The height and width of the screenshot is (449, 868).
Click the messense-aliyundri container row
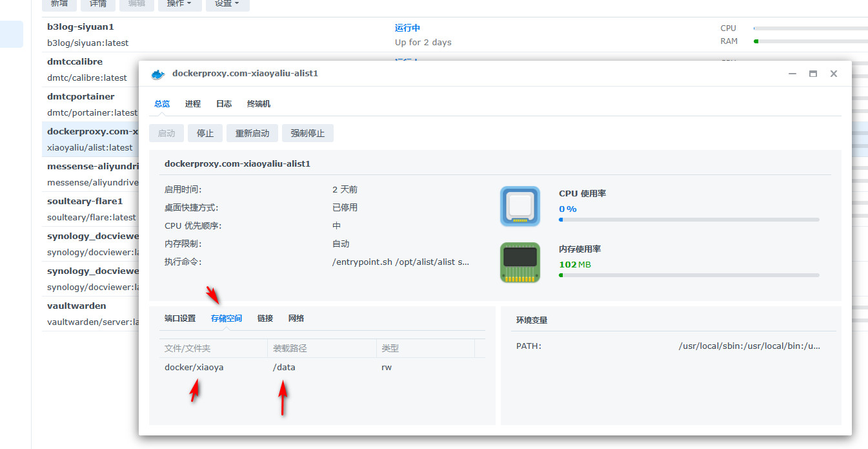[x=90, y=174]
